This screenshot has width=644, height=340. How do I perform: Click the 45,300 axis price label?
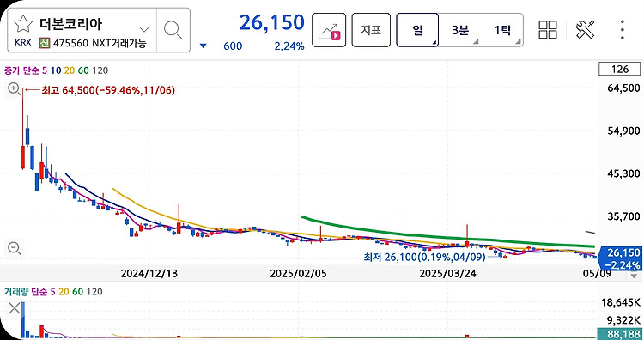point(623,173)
